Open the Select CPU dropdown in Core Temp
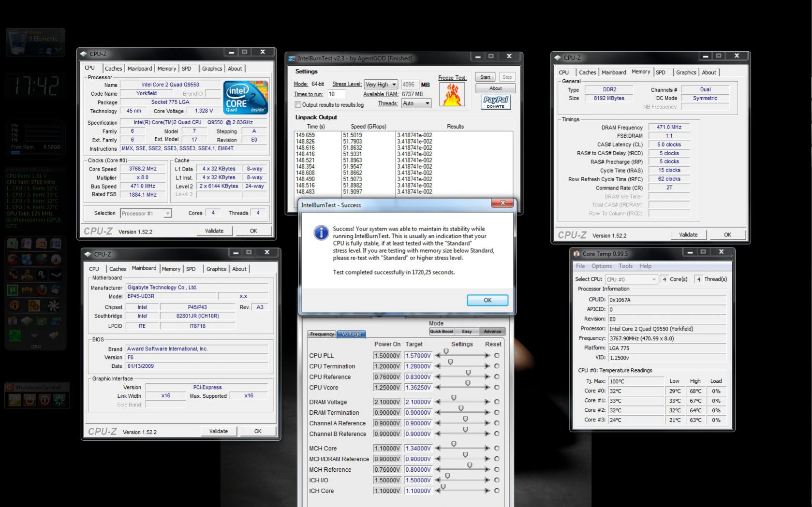 [631, 279]
